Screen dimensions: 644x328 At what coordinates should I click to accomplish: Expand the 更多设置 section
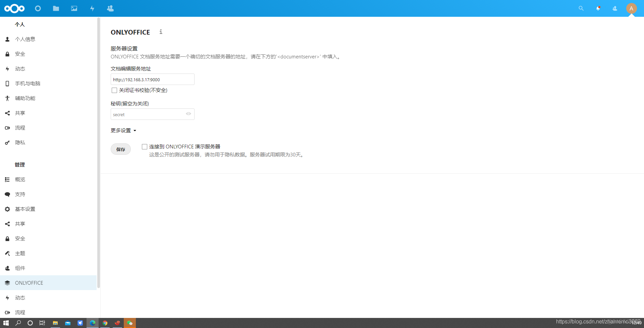pos(123,131)
